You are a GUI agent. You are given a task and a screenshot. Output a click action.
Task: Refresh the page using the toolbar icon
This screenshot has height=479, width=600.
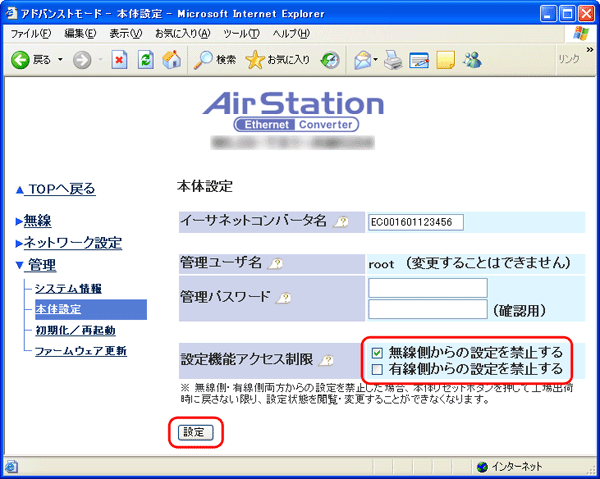(145, 60)
